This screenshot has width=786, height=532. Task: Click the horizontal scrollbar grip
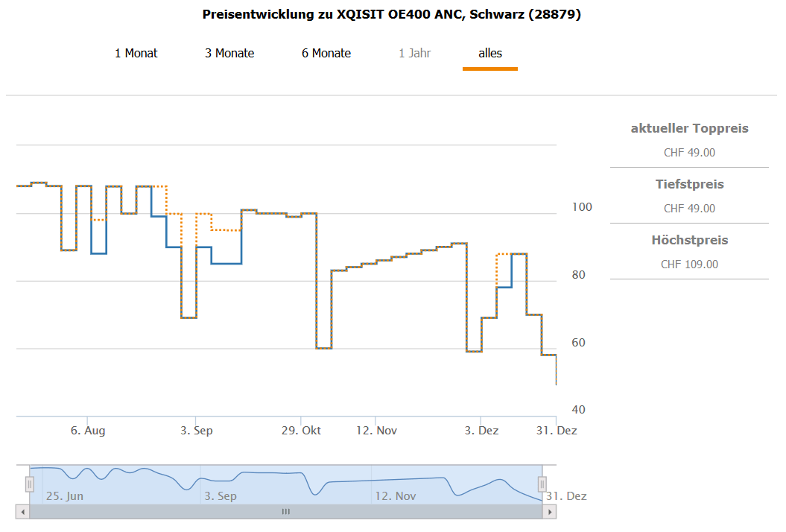pyautogui.click(x=285, y=512)
